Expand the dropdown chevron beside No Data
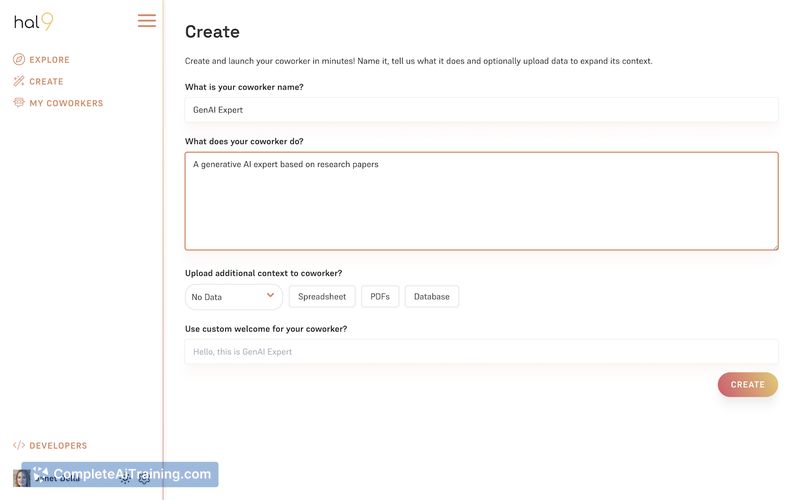Viewport: 800px width, 500px height. [x=270, y=296]
